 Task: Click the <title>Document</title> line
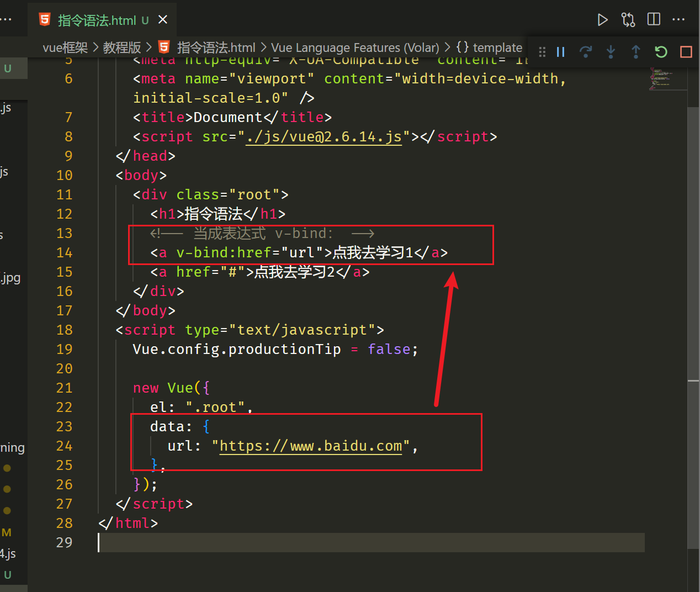click(232, 117)
